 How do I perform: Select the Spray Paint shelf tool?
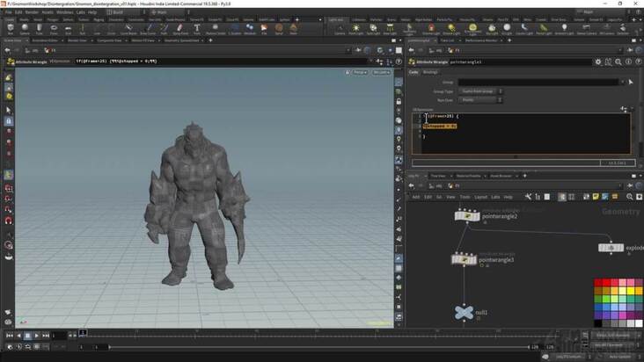(179, 29)
